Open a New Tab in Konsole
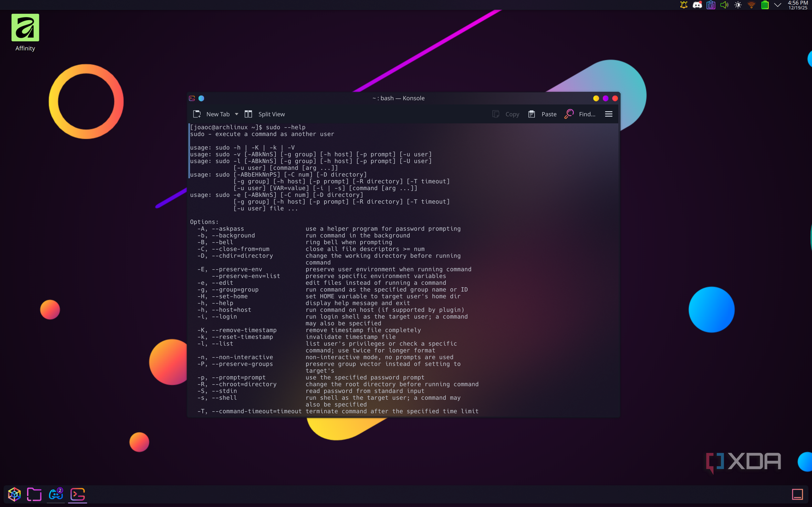Screen dimensions: 812x507 215,114
